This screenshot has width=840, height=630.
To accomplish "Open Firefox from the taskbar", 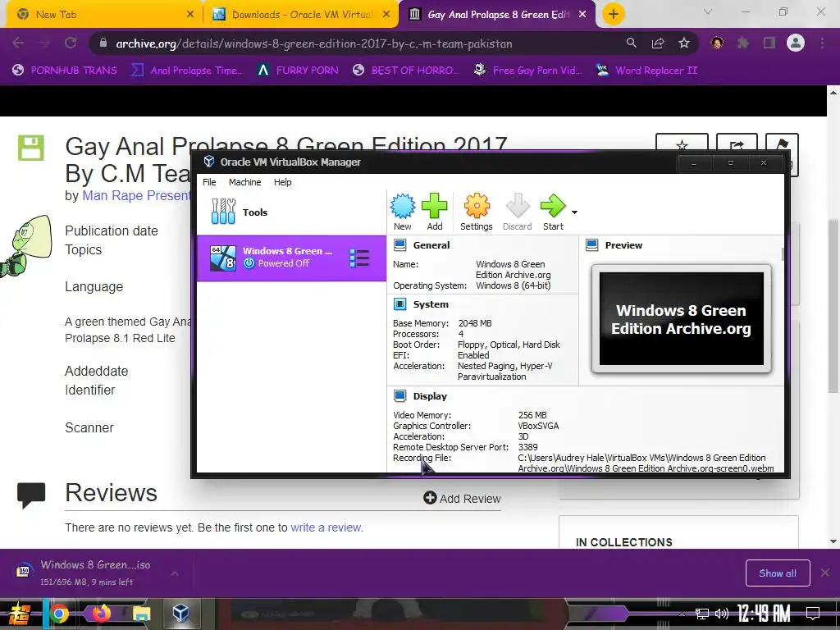I will pos(101,614).
